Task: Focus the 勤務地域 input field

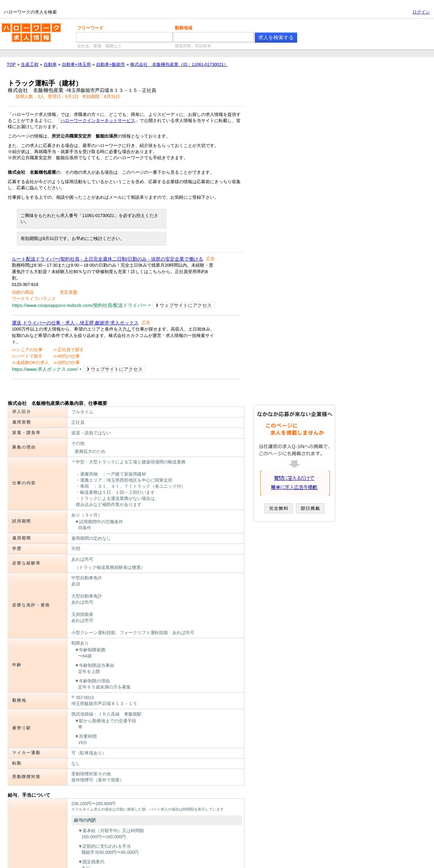Action: tap(214, 37)
